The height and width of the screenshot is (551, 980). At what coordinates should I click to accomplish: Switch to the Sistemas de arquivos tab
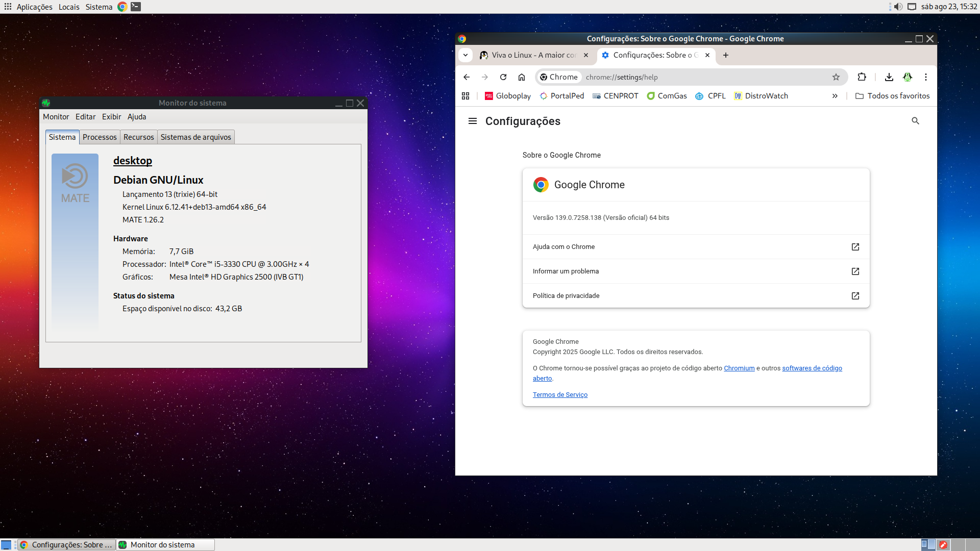point(195,137)
